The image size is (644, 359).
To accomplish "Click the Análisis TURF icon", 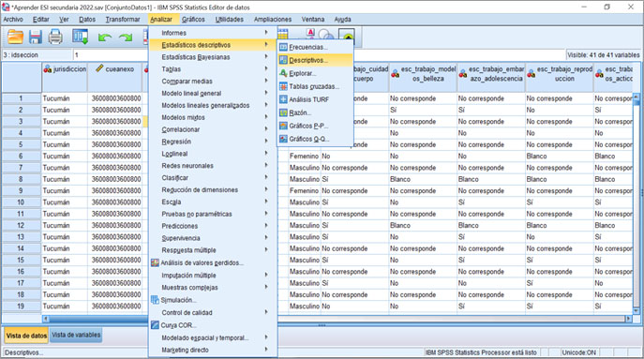I will pyautogui.click(x=283, y=99).
